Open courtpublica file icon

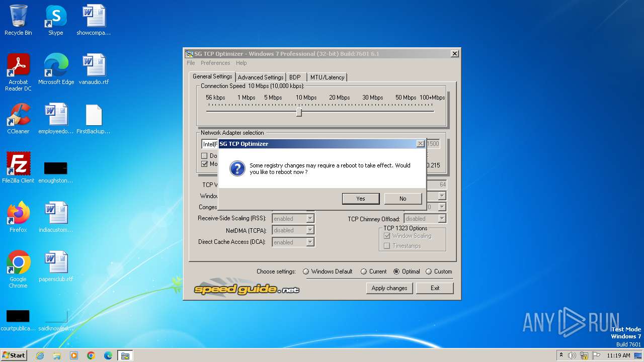18,320
